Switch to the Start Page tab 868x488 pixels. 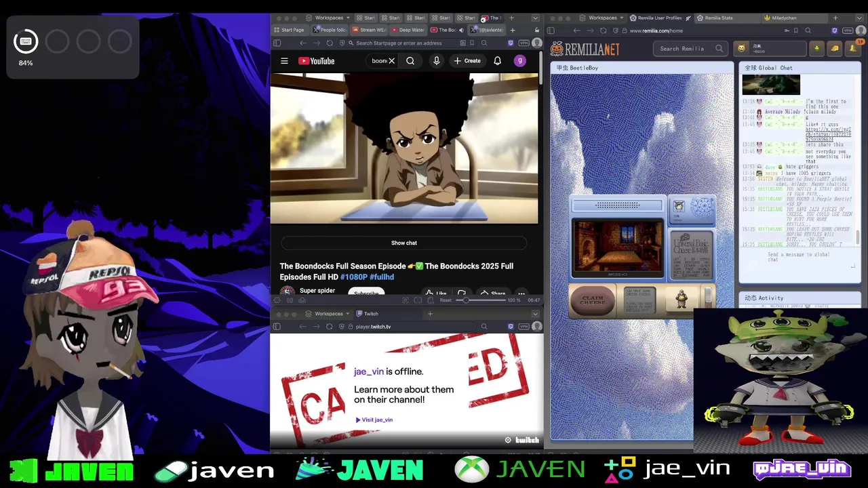point(289,30)
